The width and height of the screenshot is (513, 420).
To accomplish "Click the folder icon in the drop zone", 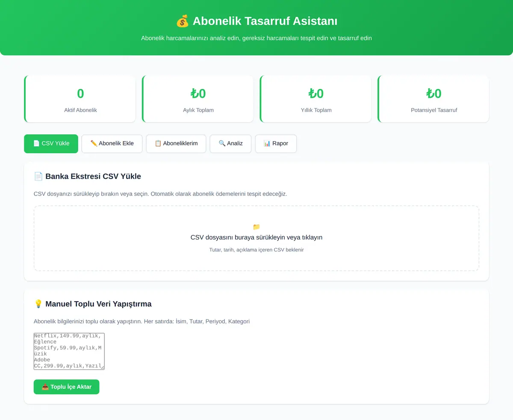I will tap(256, 227).
